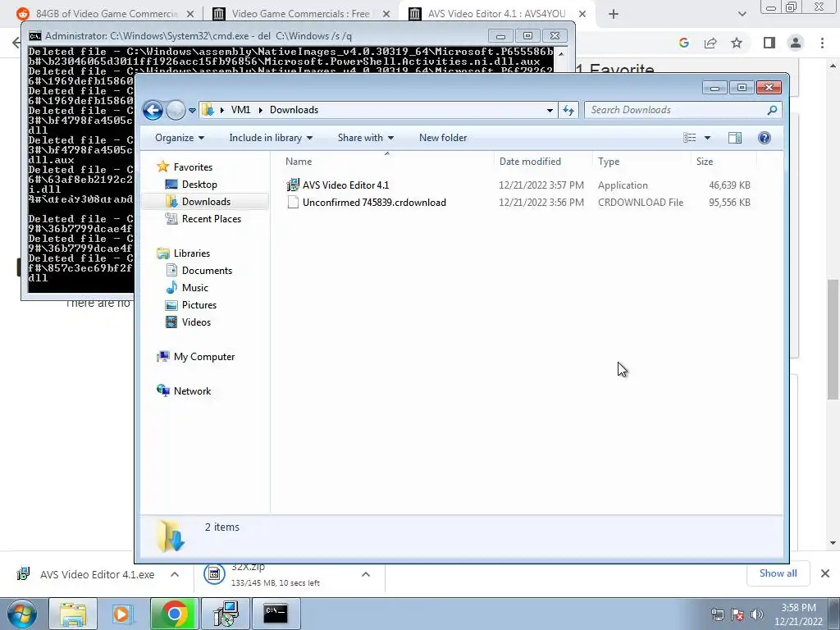The image size is (840, 630).
Task: Open Chrome tab search chevron
Action: point(742,14)
